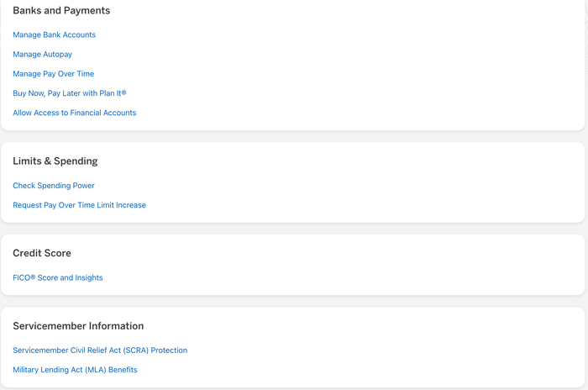588x390 pixels.
Task: Go to Manage Autopay
Action: [42, 55]
